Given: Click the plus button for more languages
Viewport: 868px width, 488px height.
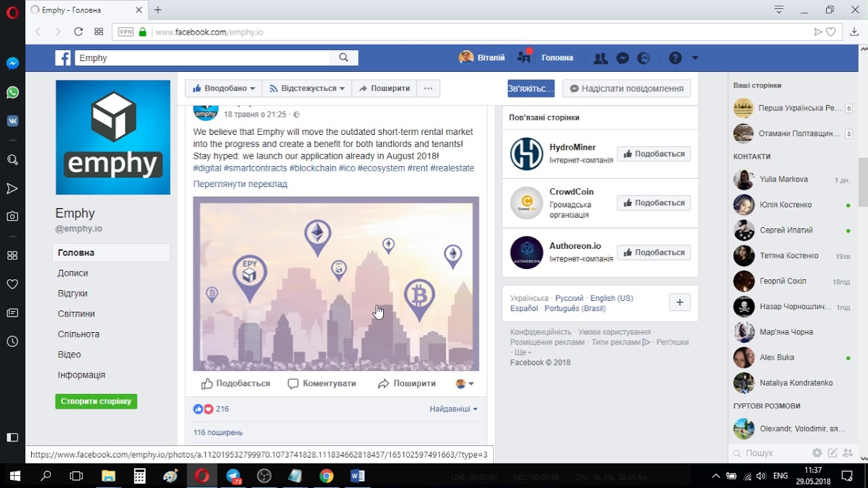Looking at the screenshot, I should tap(679, 302).
